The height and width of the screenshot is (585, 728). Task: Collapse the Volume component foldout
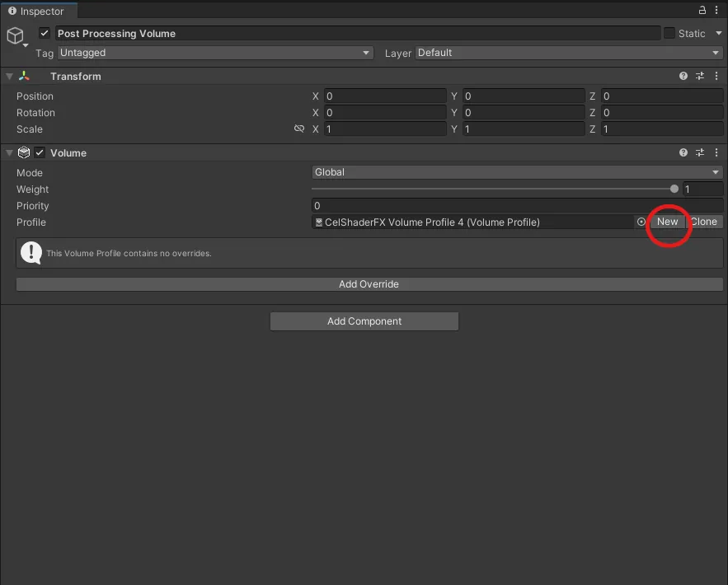coord(9,152)
